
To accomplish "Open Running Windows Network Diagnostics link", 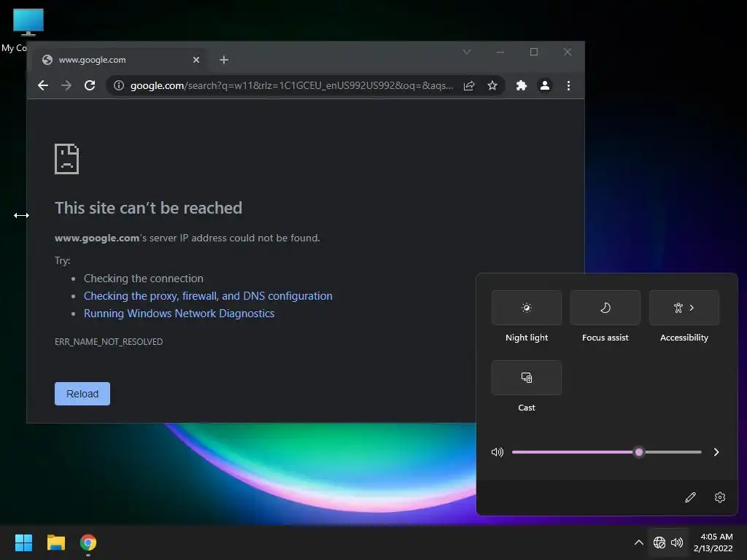I will pos(179,314).
